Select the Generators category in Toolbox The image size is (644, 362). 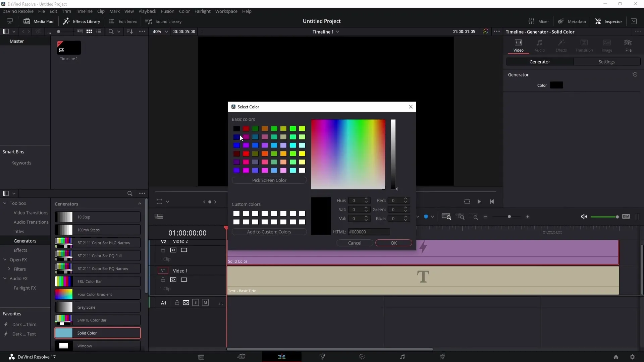tap(25, 241)
